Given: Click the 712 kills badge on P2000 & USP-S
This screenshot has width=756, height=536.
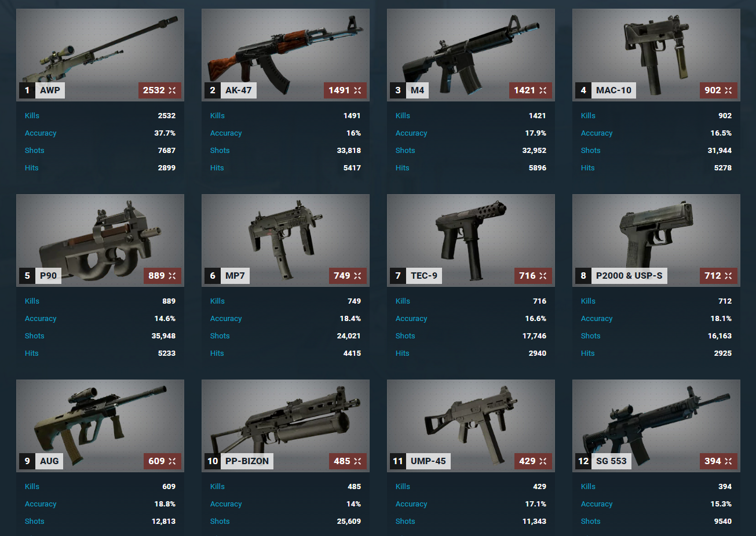Looking at the screenshot, I should [x=718, y=276].
